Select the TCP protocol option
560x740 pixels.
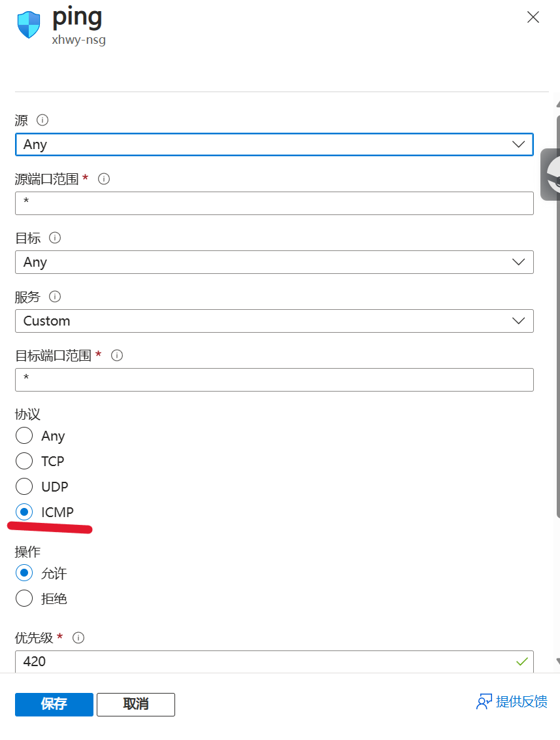pos(24,461)
